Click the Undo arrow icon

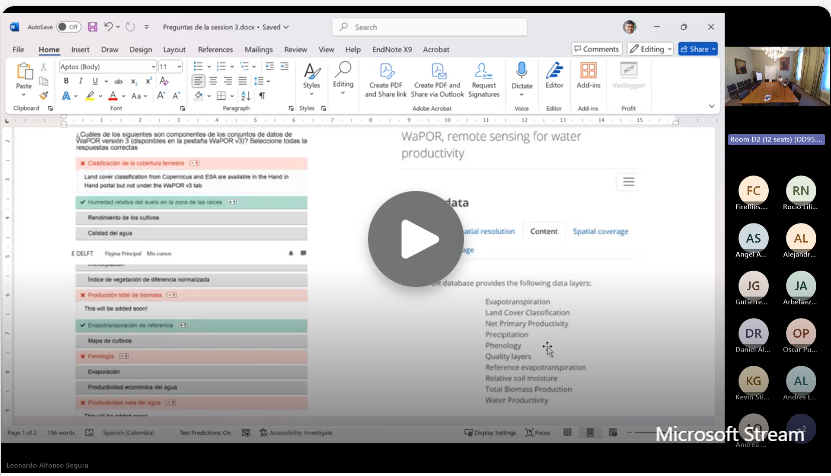(x=109, y=27)
